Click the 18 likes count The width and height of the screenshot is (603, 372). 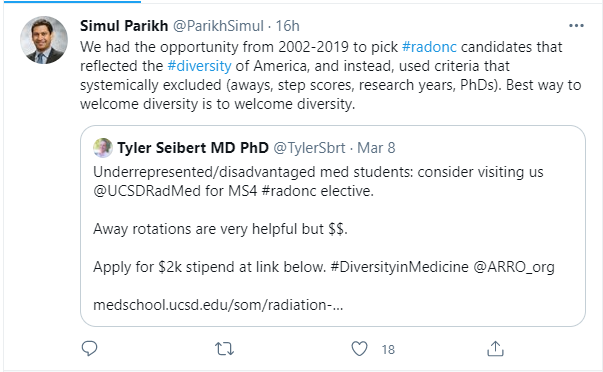388,349
